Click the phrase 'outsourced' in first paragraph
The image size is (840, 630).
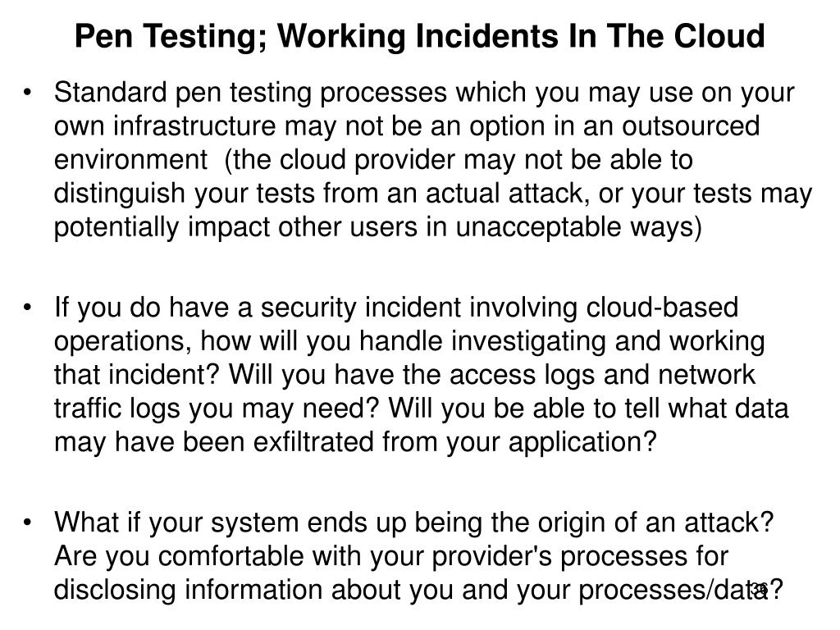tap(691, 126)
